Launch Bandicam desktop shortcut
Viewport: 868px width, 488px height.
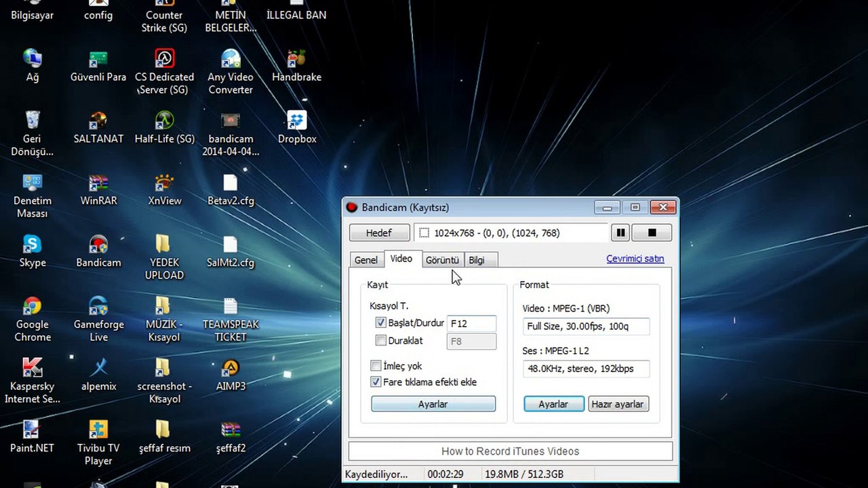pyautogui.click(x=98, y=251)
